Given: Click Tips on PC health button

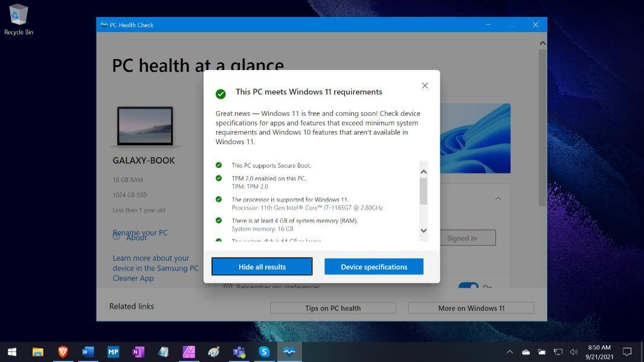Looking at the screenshot, I should (333, 308).
